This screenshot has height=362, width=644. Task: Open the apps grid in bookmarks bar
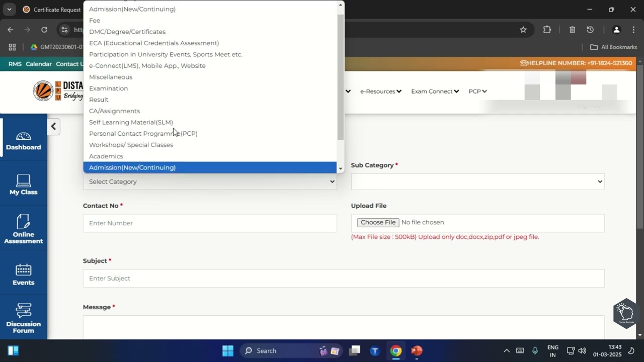[x=12, y=47]
